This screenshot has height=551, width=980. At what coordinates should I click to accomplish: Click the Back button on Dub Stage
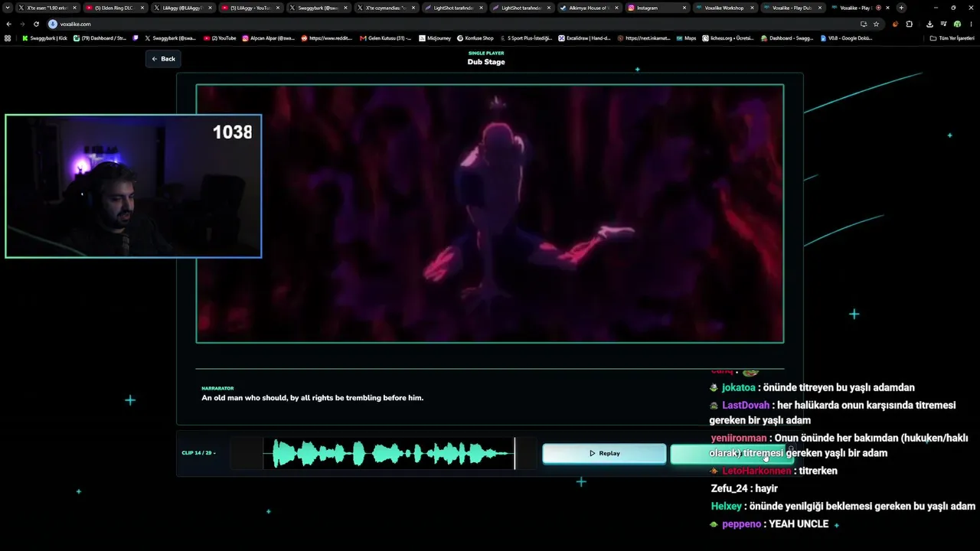[x=163, y=59]
